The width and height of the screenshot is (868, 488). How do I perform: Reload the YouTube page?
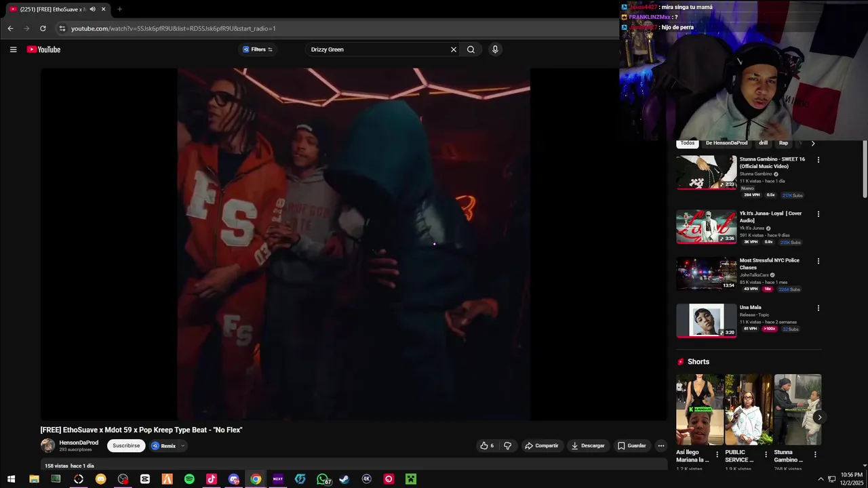(x=43, y=28)
